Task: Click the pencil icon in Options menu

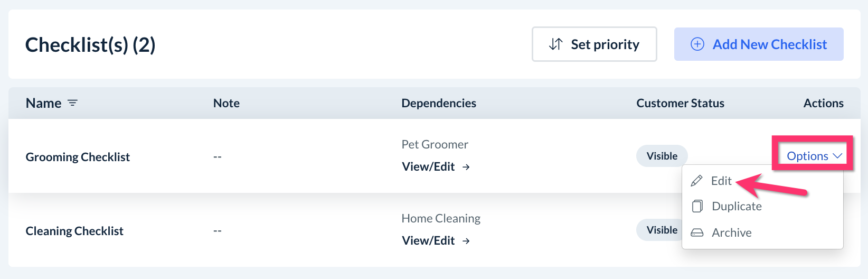Action: (x=697, y=181)
